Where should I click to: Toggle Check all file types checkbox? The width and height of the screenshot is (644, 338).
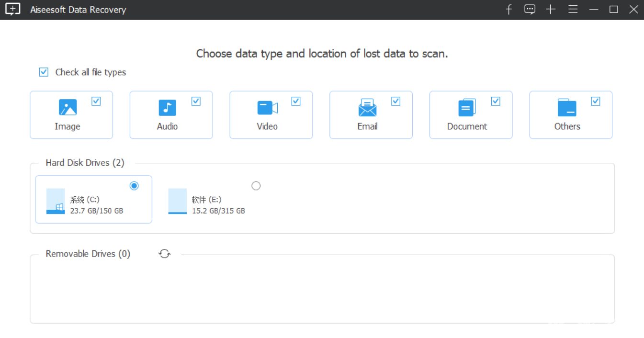(44, 72)
